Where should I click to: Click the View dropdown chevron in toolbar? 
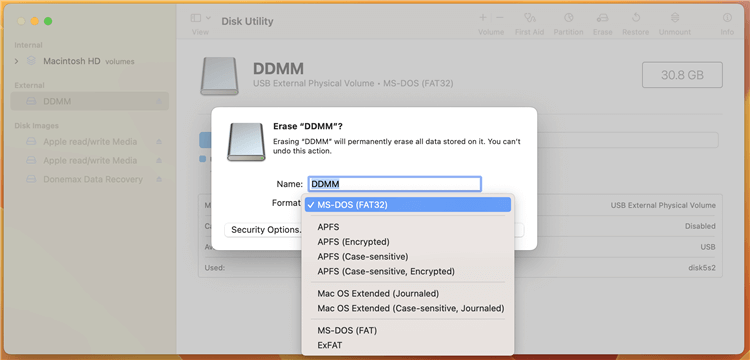pos(208,18)
